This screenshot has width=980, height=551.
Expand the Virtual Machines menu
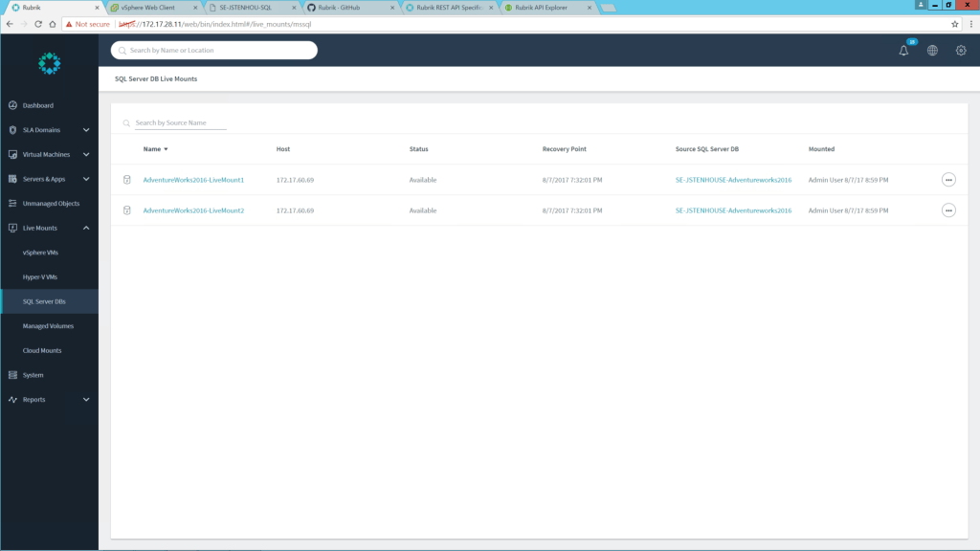pyautogui.click(x=86, y=154)
